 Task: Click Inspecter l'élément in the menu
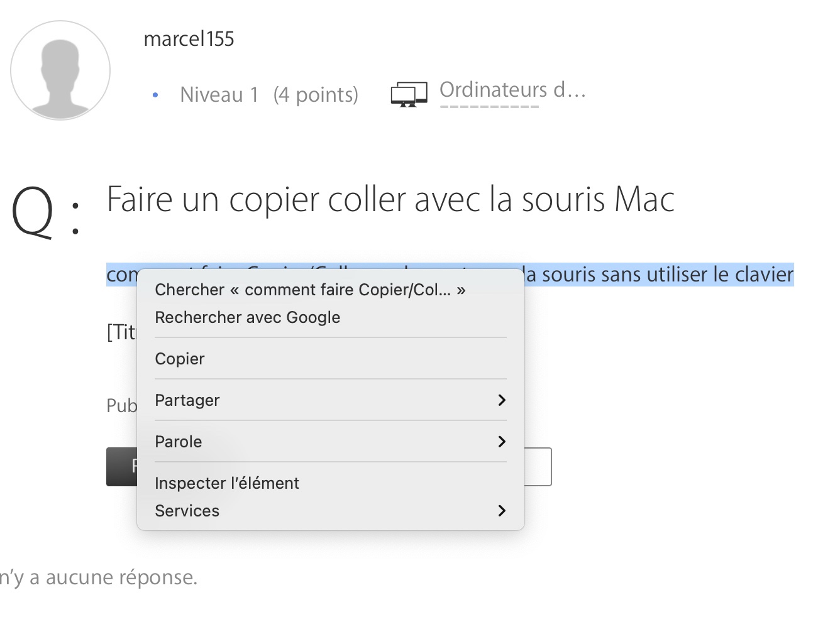click(227, 483)
